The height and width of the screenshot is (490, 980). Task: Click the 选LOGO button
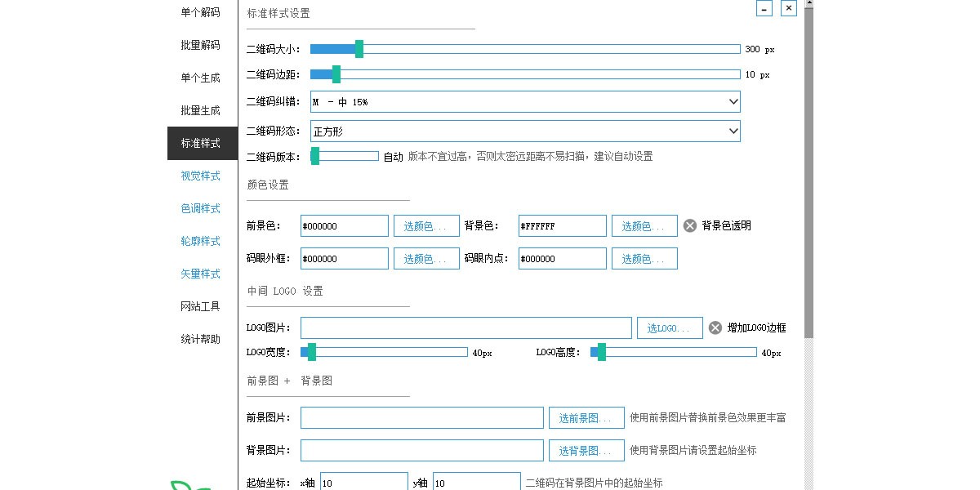(670, 327)
